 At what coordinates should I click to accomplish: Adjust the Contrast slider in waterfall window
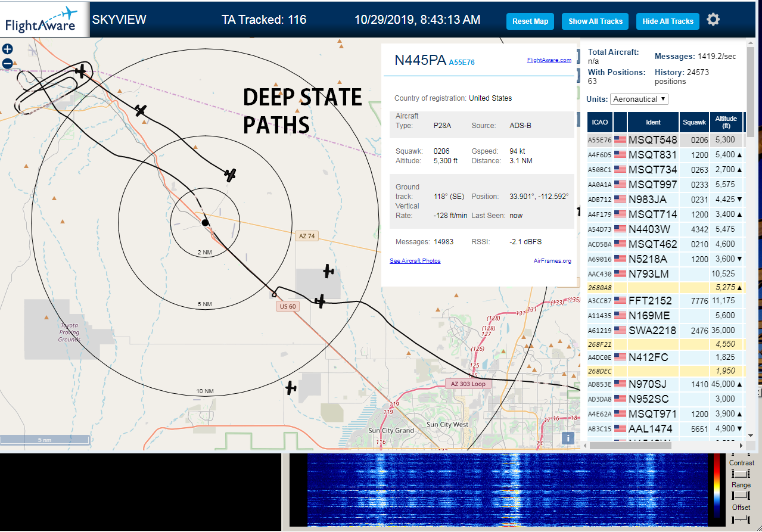click(741, 474)
